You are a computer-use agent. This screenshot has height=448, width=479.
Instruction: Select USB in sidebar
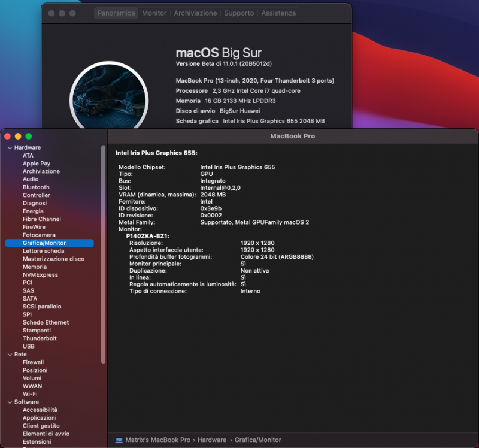pos(29,346)
